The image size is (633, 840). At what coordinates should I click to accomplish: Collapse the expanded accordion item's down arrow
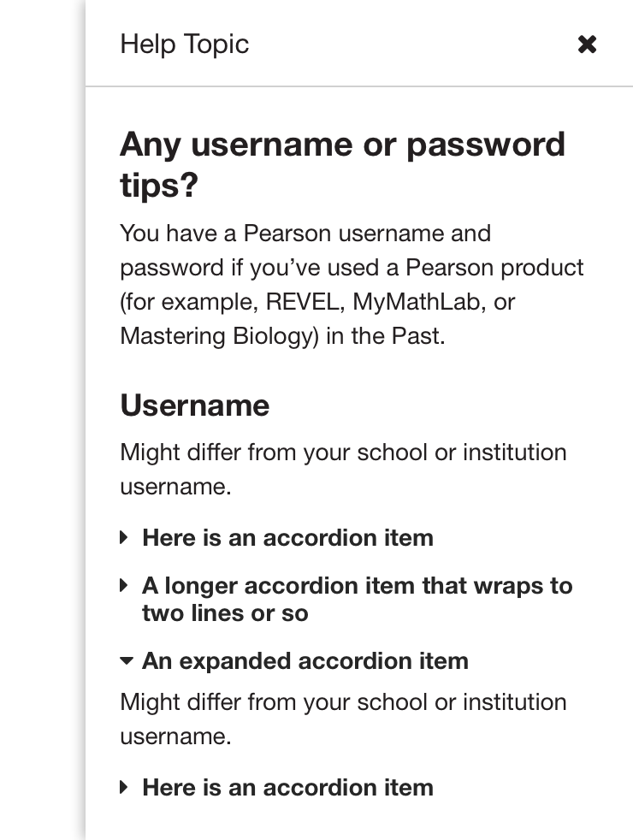(x=127, y=661)
